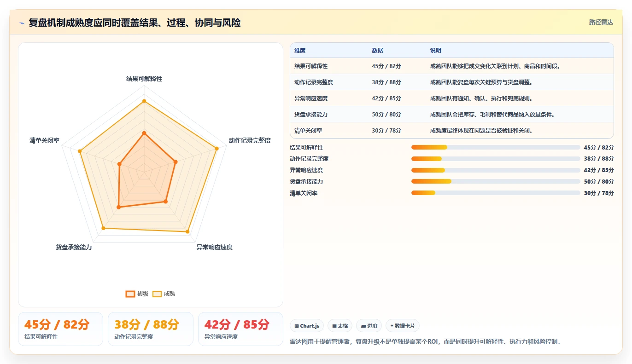This screenshot has height=364, width=632.
Task: Click the 结果可解释性 progress bar
Action: pyautogui.click(x=496, y=147)
